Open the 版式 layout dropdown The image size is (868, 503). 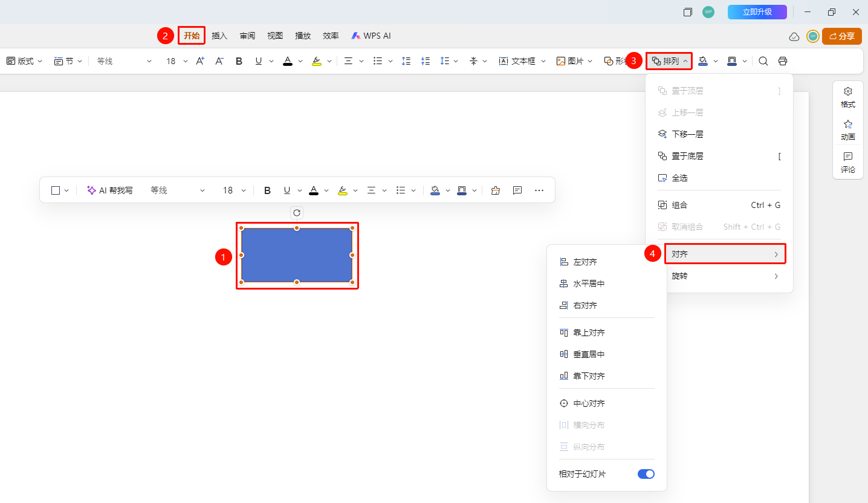[x=24, y=61]
